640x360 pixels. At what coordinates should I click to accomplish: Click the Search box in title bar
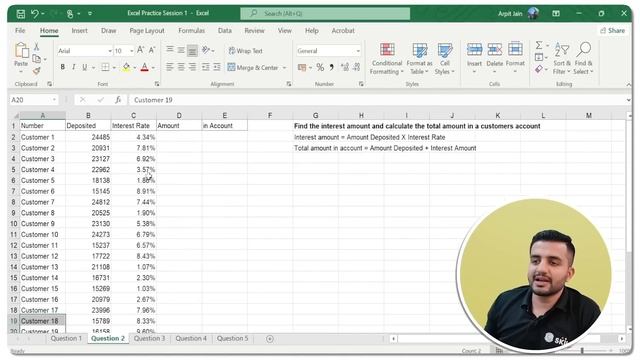(325, 13)
